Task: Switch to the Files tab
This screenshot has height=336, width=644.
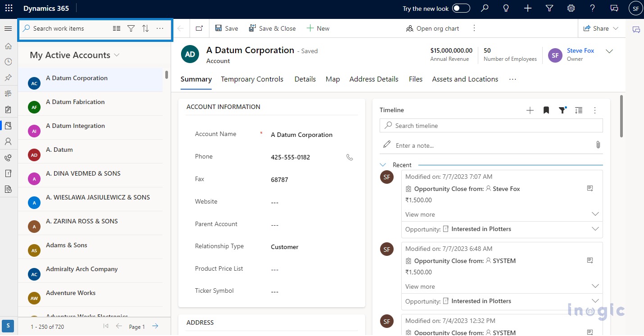Action: [x=416, y=79]
